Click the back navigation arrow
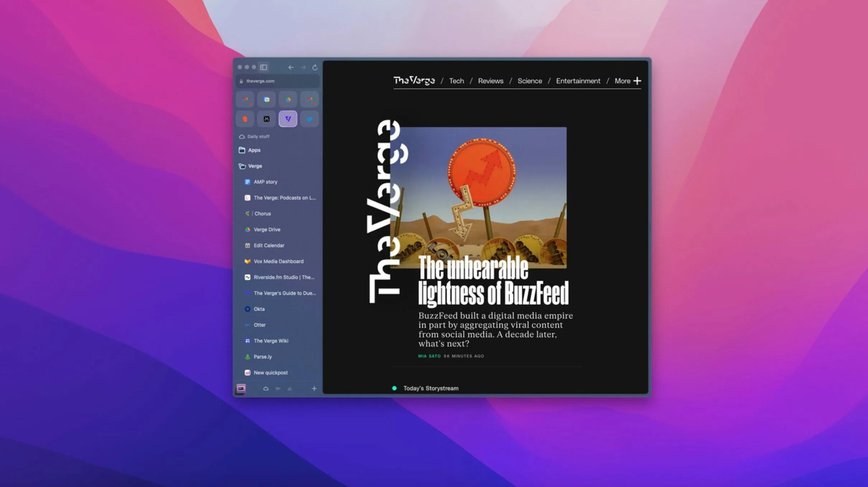Image resolution: width=868 pixels, height=487 pixels. (291, 68)
